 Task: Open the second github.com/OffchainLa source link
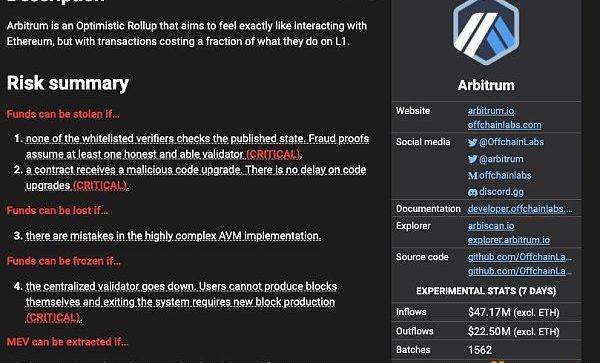tap(520, 271)
